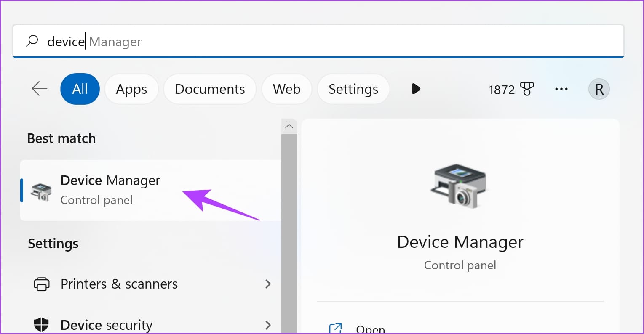This screenshot has width=644, height=334.
Task: Click the Printers & scanners printer icon
Action: tap(41, 284)
